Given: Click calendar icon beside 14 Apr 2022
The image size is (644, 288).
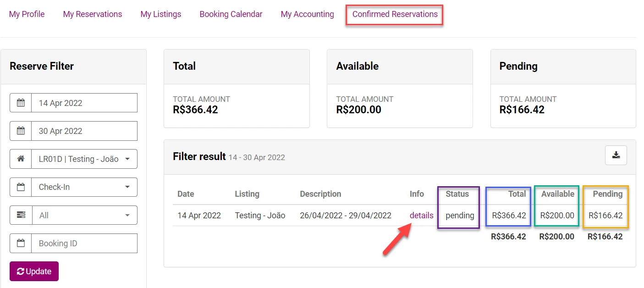Looking at the screenshot, I should pos(21,103).
